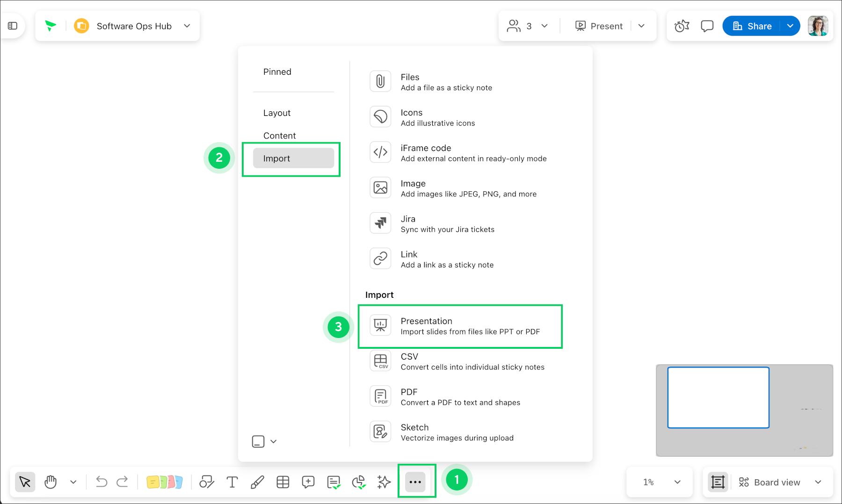The image size is (842, 504).
Task: Select the hand pan tool
Action: point(51,482)
